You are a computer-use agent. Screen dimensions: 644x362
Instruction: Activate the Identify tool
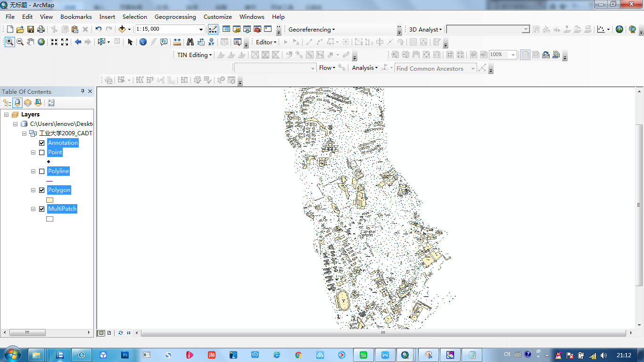click(x=143, y=42)
